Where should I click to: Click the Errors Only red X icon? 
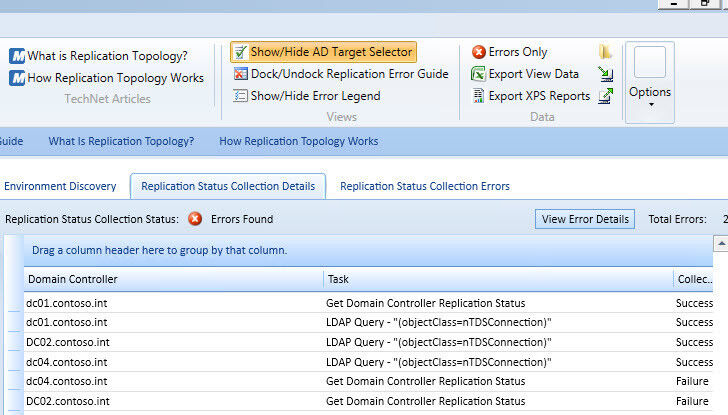(479, 52)
